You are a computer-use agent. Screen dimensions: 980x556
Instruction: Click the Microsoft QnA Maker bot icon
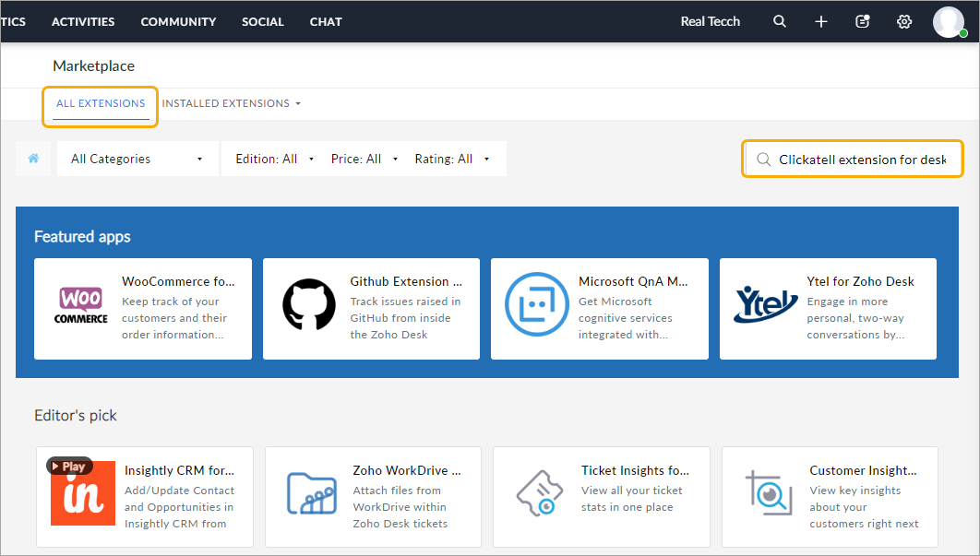point(537,304)
